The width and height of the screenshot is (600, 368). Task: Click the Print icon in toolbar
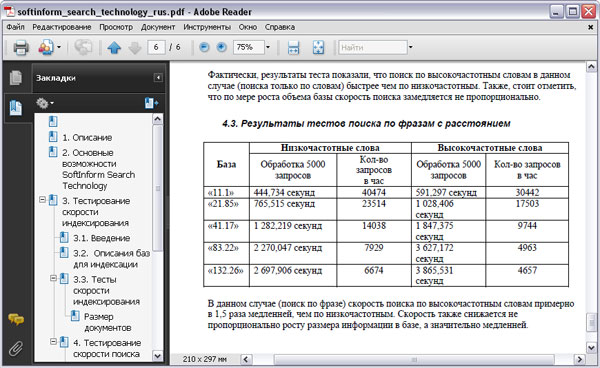pyautogui.click(x=21, y=47)
